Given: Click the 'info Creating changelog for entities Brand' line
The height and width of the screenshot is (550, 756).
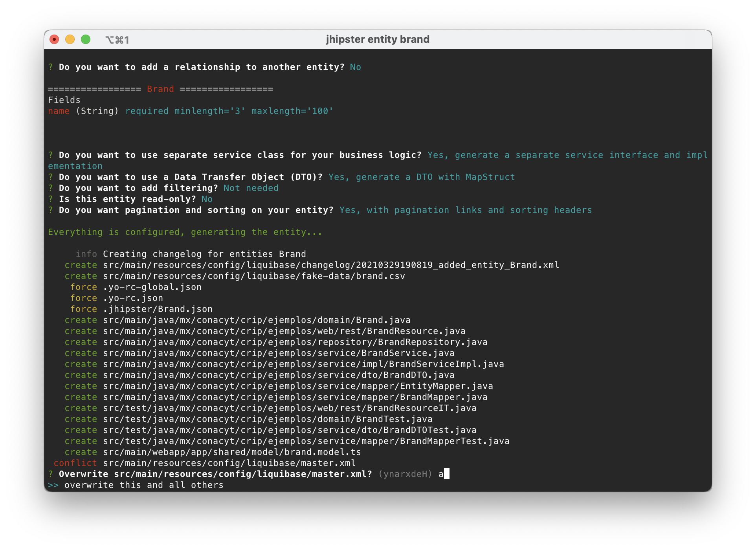Looking at the screenshot, I should [191, 254].
